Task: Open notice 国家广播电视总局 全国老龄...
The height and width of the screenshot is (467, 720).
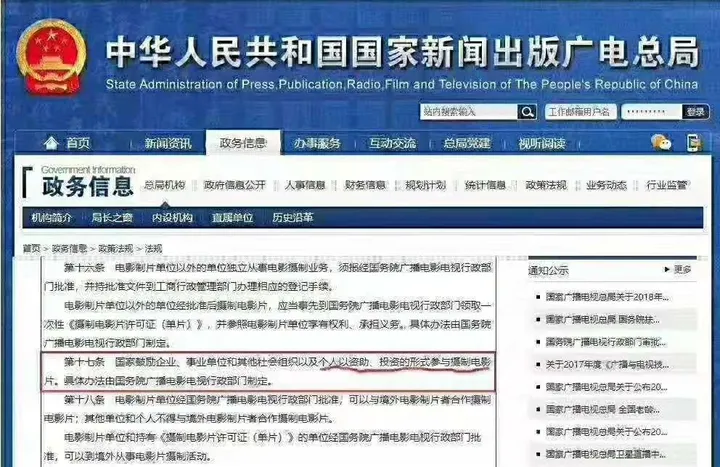Action: 602,409
